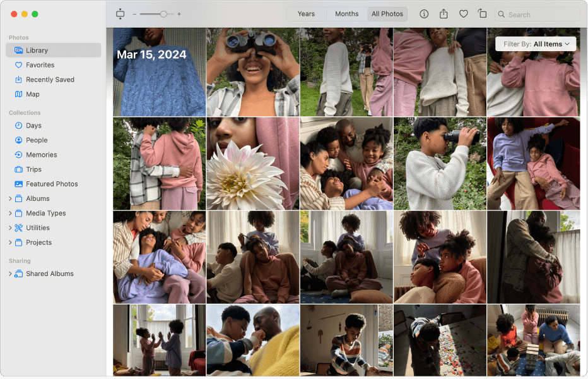Image resolution: width=588 pixels, height=379 pixels.
Task: Expand the Projects disclosure chevron
Action: [x=10, y=243]
